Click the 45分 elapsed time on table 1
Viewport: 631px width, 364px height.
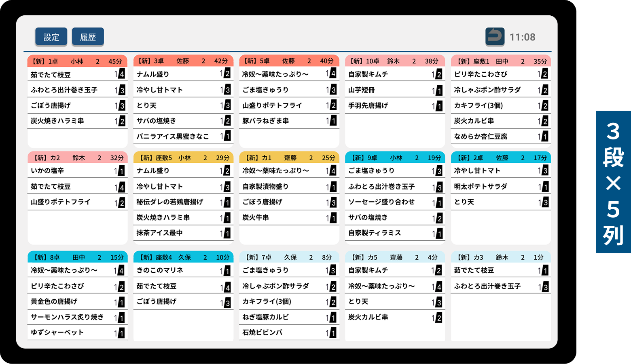point(116,61)
